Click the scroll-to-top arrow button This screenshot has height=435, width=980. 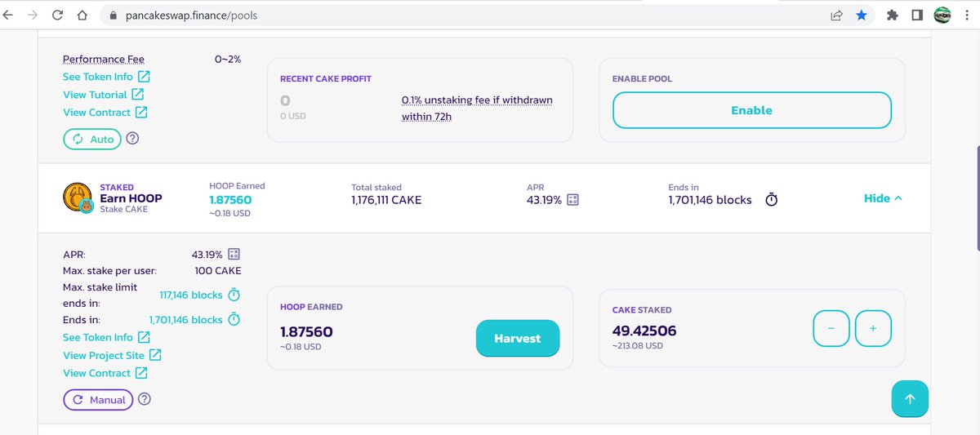[x=910, y=399]
